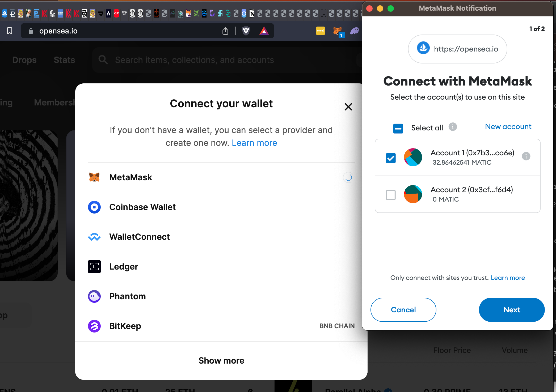556x392 pixels.
Task: Click the share icon in address bar
Action: tap(225, 31)
